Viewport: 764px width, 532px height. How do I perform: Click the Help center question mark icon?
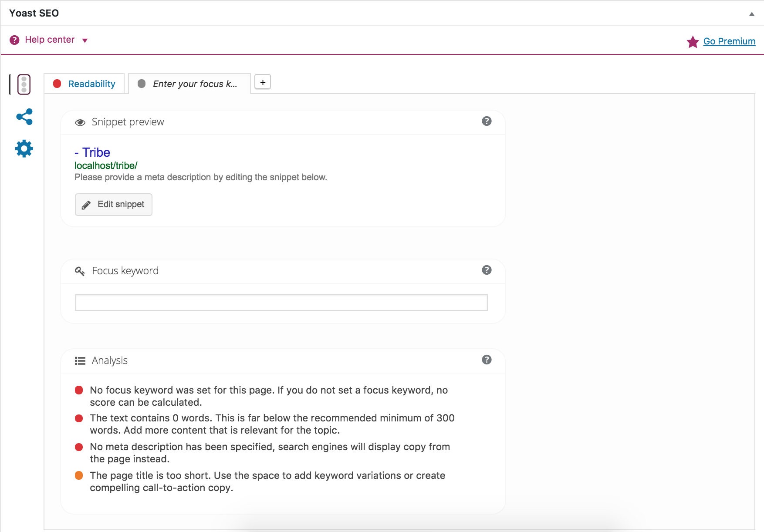[14, 40]
